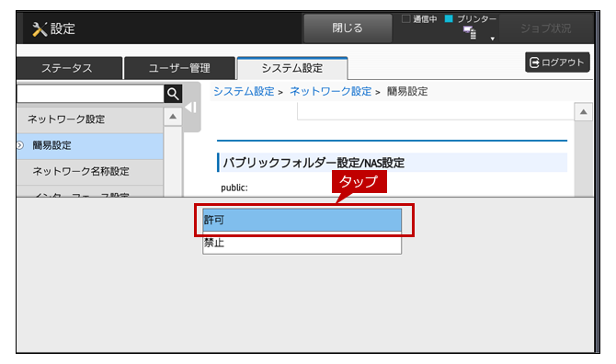This screenshot has height=364, width=616.
Task: Open the printer status dropdown arrow
Action: (492, 39)
